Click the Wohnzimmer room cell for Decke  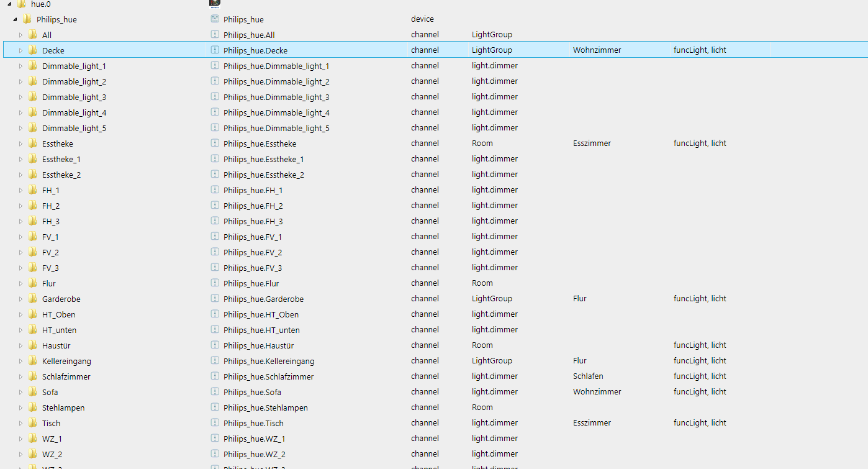tap(597, 50)
